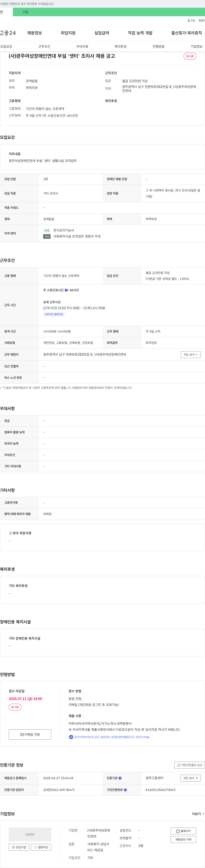
Task: Jump to 근무조건 anchor tab
Action: tap(44, 46)
